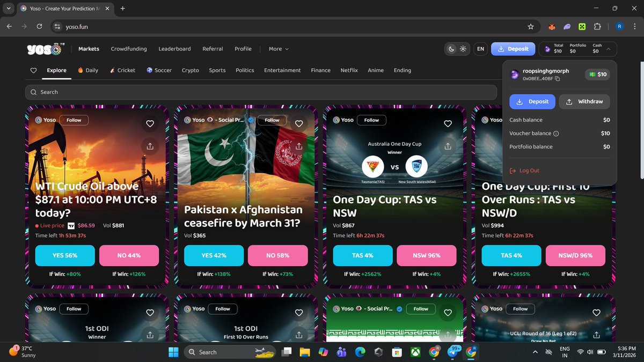Open the Markets menu item
The image size is (644, 362).
[89, 49]
